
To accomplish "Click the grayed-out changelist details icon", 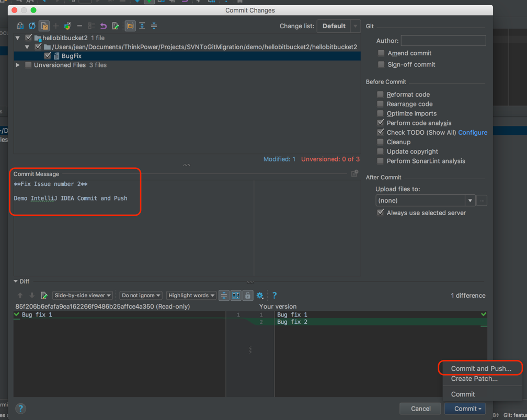I will [x=91, y=26].
